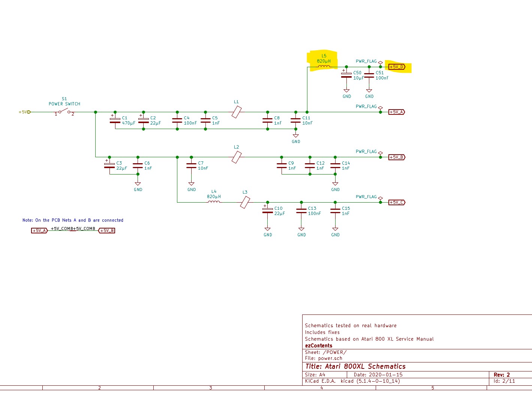The image size is (532, 397).
Task: Select the +5V_A label right of PWR_FLAG
Action: coord(397,112)
